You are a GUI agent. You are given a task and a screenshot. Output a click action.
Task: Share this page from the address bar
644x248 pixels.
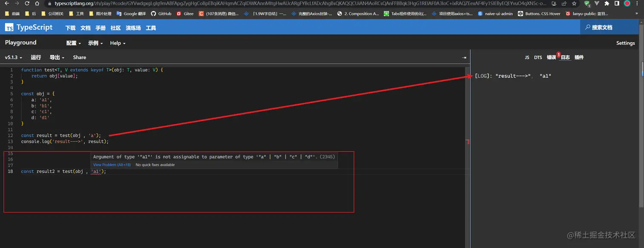click(564, 3)
